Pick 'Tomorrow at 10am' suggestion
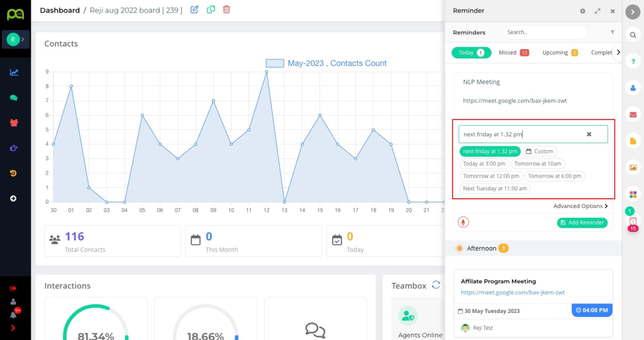This screenshot has height=340, width=644. 538,163
